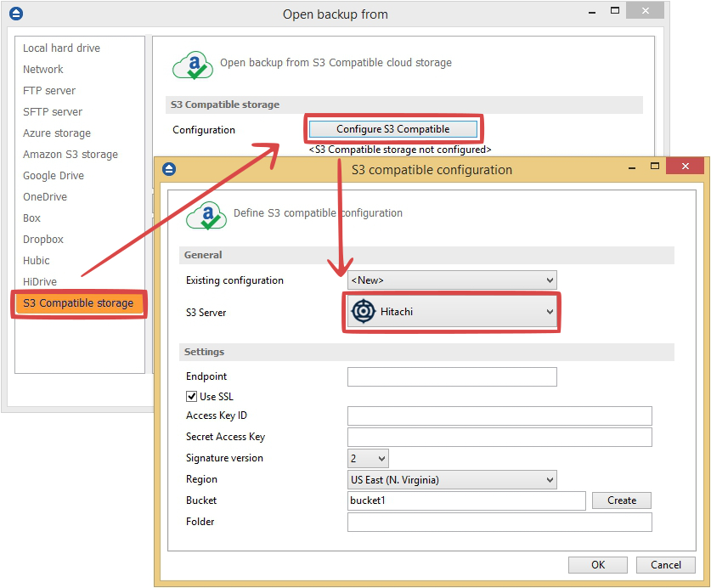Choose Google Drive from the source list
Viewport: 711px width, 588px height.
point(54,176)
